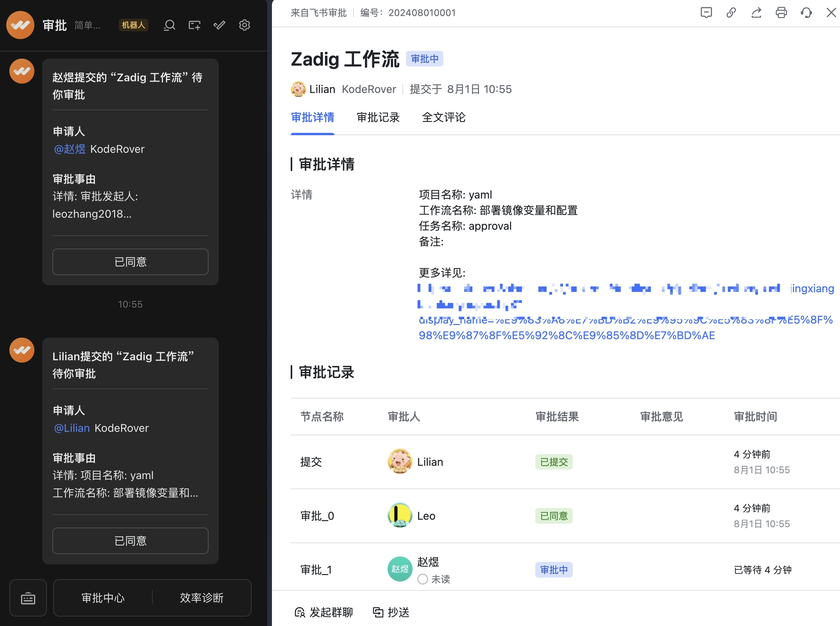840x626 pixels.
Task: Click 赵煜 avatar in 审批_1 row
Action: (400, 569)
